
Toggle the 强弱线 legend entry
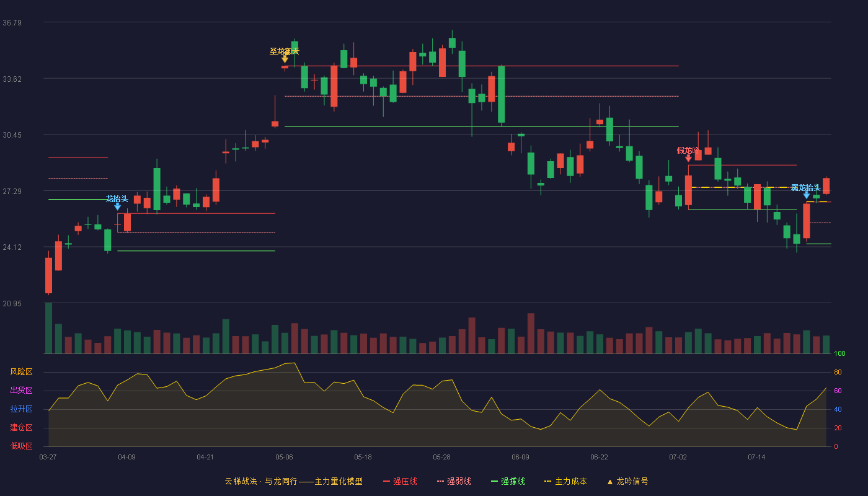(x=454, y=481)
